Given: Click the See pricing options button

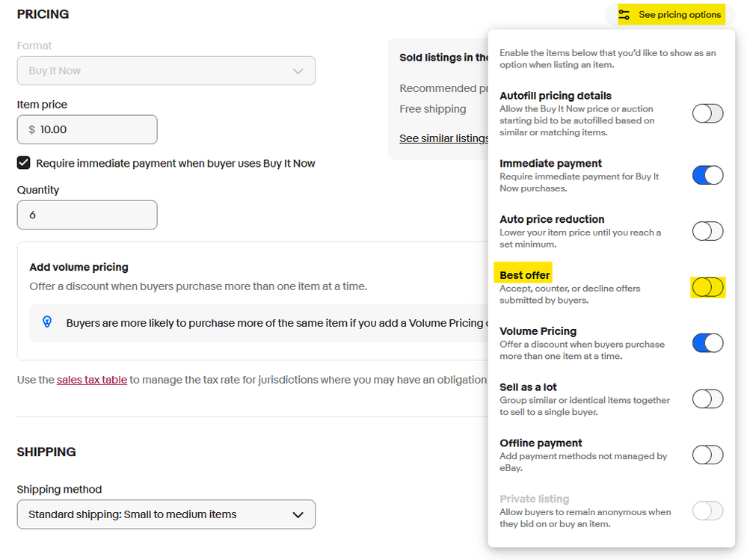Looking at the screenshot, I should pos(671,15).
